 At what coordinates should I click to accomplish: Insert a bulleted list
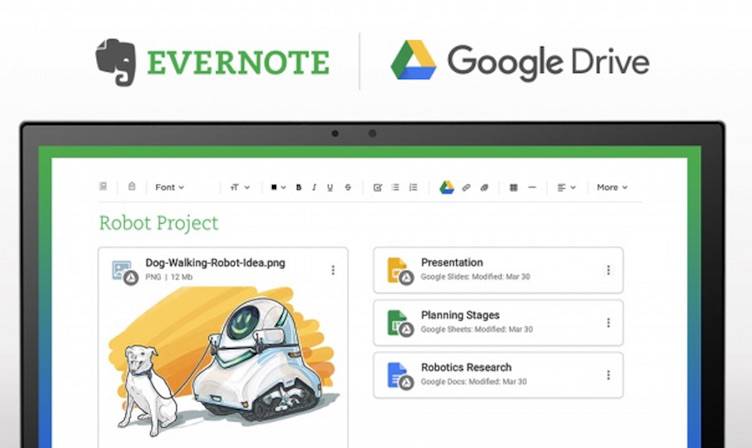(x=395, y=187)
